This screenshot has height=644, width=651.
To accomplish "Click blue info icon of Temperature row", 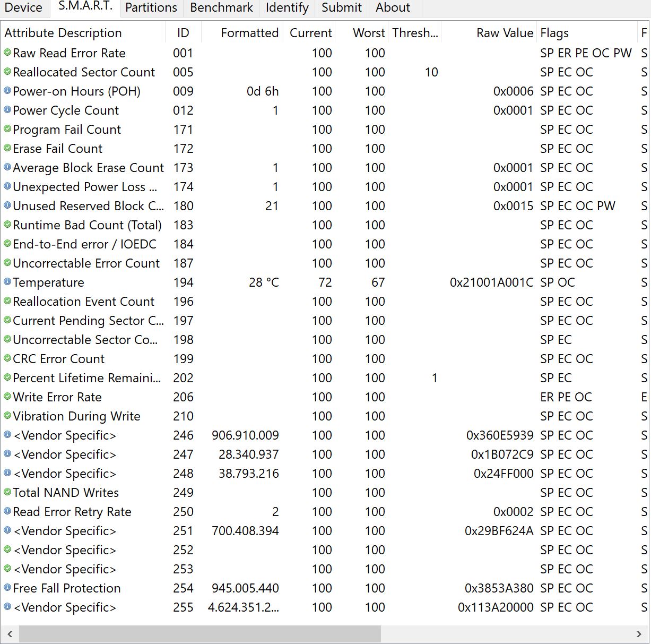I will (7, 282).
